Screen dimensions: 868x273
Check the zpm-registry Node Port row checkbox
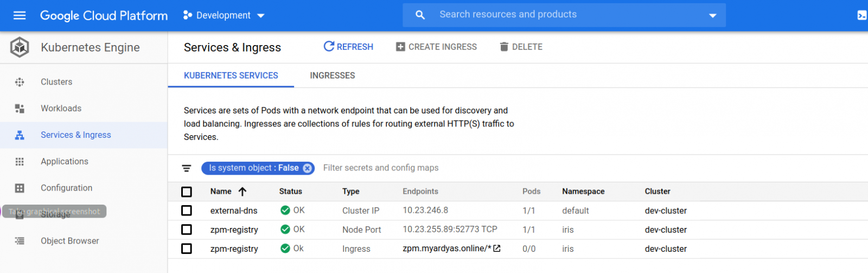coord(187,230)
